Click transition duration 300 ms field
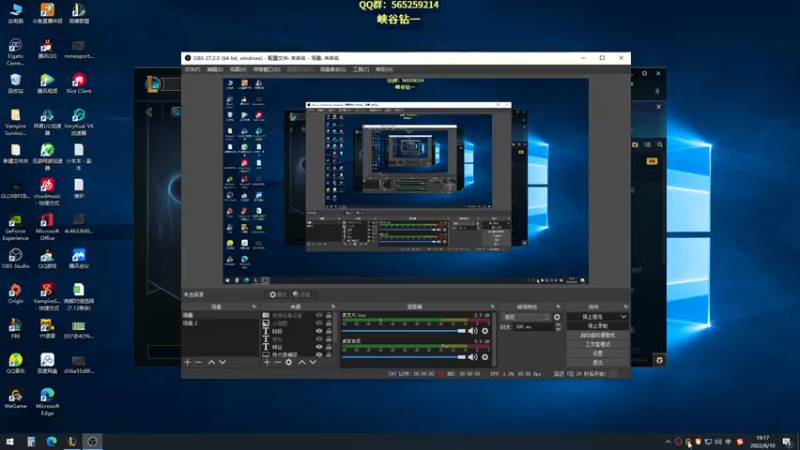This screenshot has width=800, height=450. pyautogui.click(x=533, y=327)
